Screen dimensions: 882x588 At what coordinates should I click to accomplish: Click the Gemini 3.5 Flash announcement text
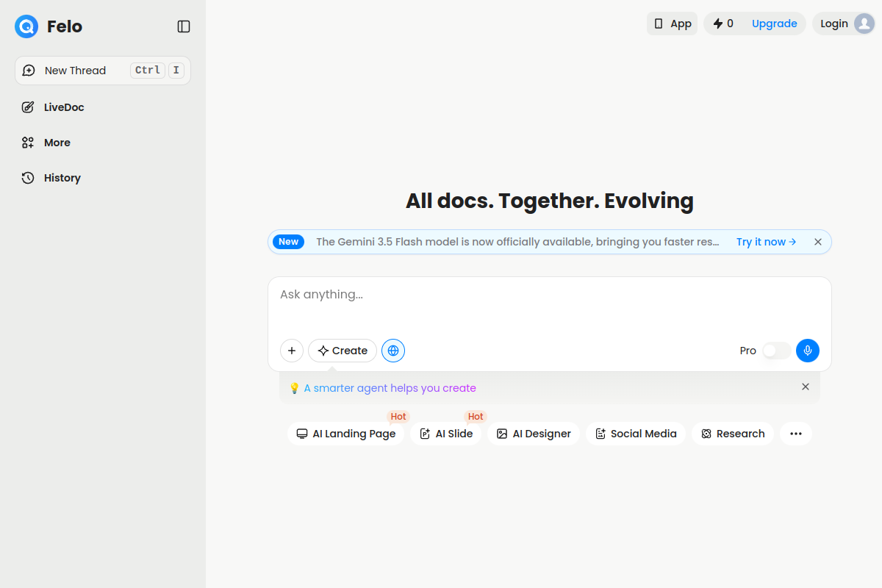tap(518, 242)
